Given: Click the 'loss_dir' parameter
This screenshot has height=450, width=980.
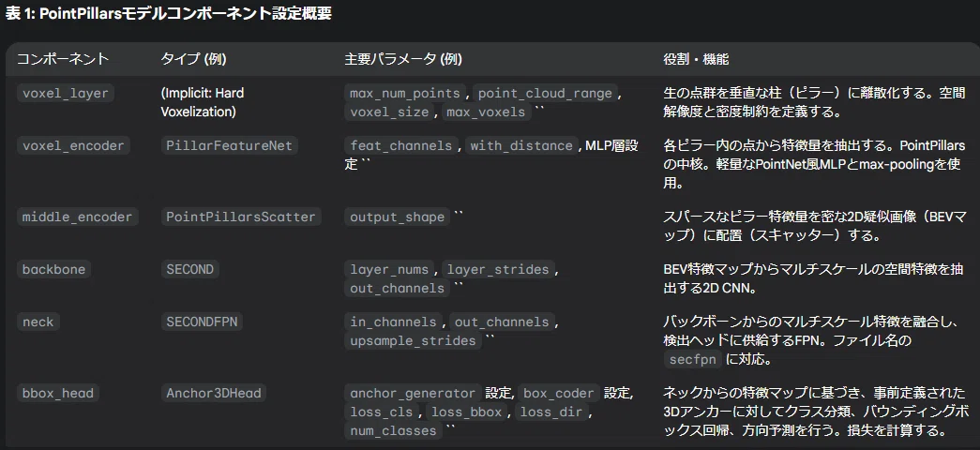Looking at the screenshot, I should point(551,412).
